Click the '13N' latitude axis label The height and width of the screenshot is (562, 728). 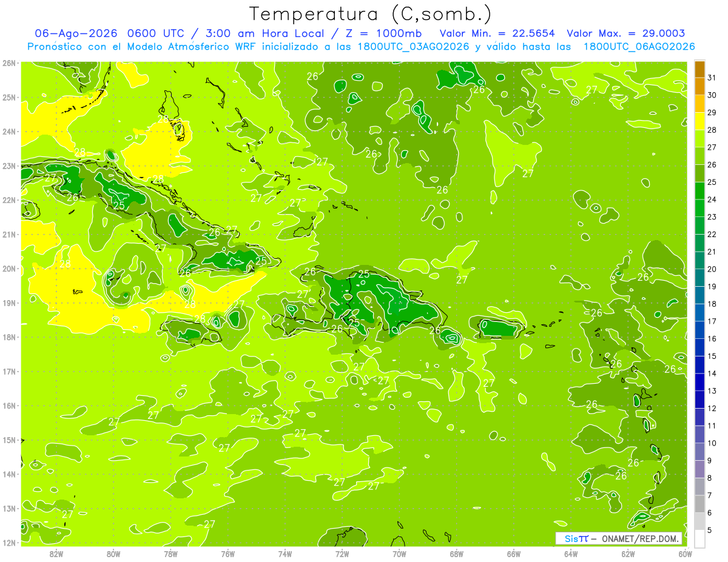tap(9, 509)
